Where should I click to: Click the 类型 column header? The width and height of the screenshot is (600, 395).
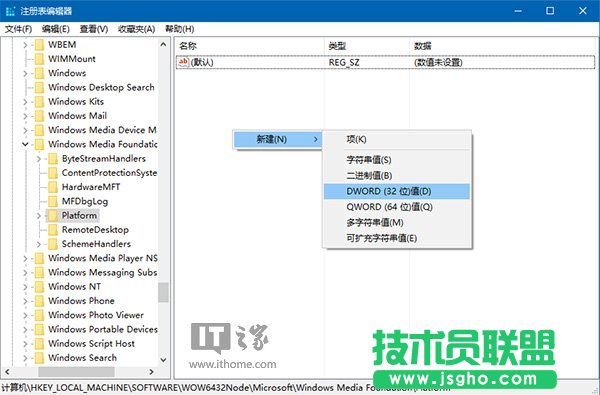pos(367,46)
